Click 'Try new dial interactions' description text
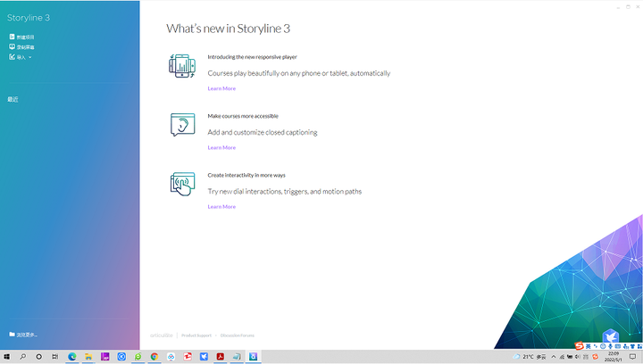 point(285,192)
